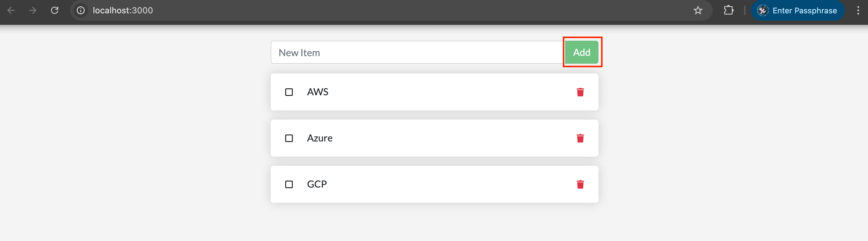The image size is (868, 241).
Task: Go forward using the browser forward arrow
Action: (x=33, y=10)
